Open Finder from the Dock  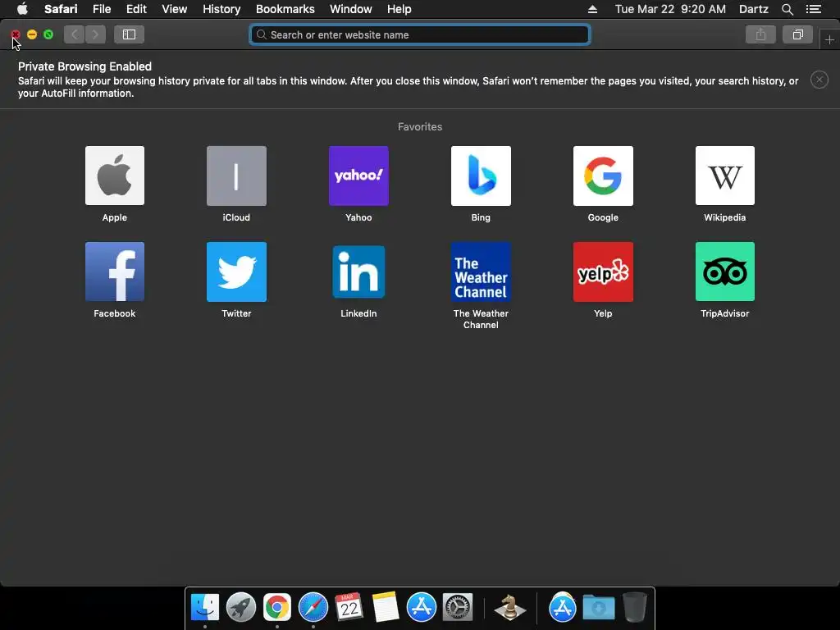tap(205, 608)
